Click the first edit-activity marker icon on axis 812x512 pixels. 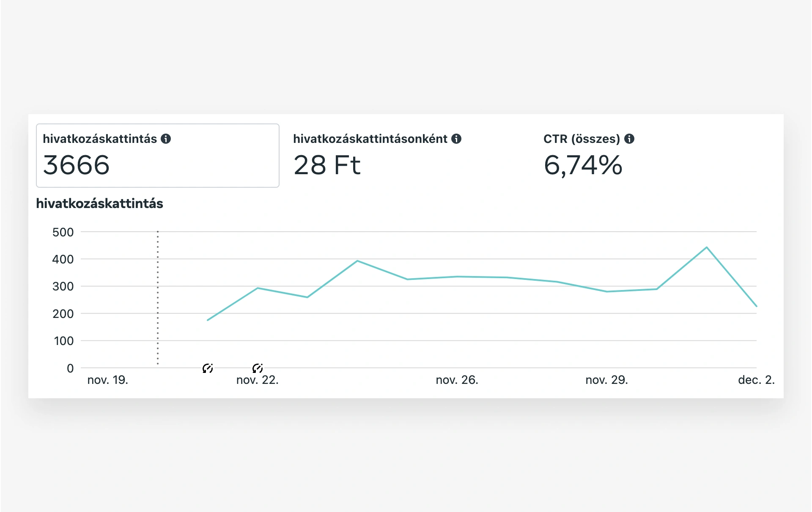208,368
